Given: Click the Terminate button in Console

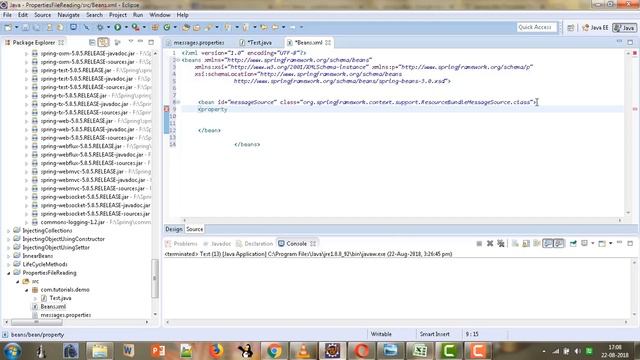Looking at the screenshot, I should tap(479, 244).
